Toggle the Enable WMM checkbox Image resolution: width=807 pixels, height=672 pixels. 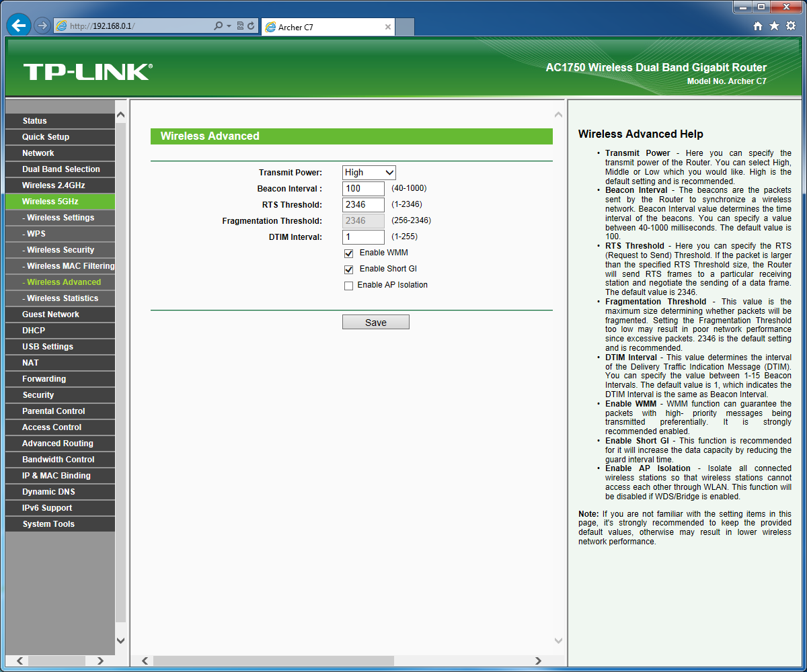[348, 253]
